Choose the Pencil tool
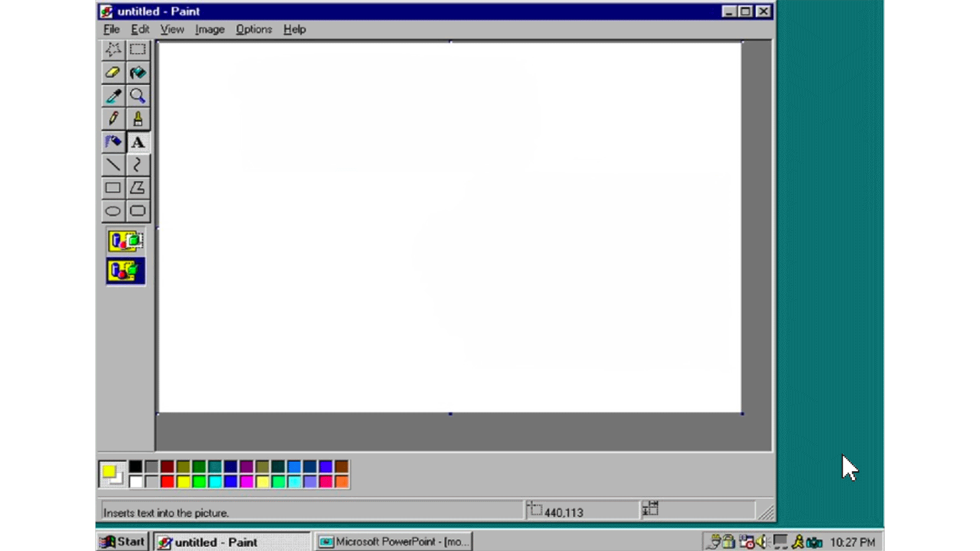980x551 pixels. (113, 119)
